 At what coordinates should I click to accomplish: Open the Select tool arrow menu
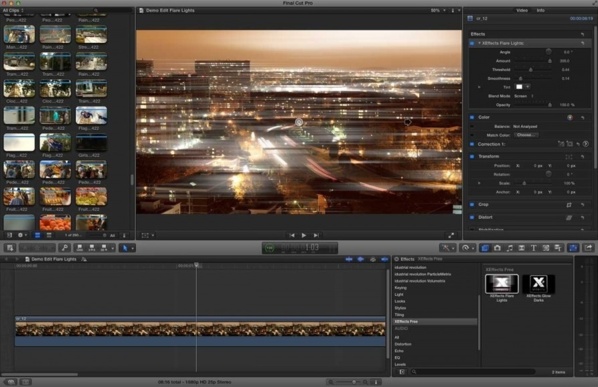coord(127,248)
